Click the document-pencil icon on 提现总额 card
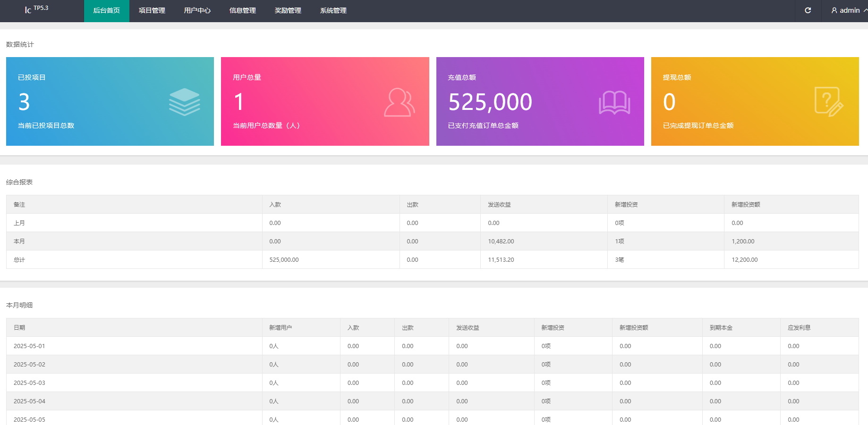868x425 pixels. click(829, 100)
